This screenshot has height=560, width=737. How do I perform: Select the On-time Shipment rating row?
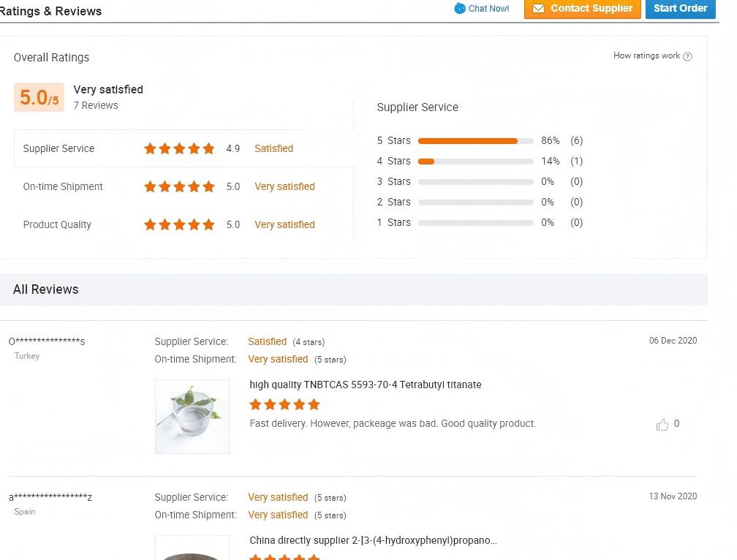click(184, 186)
